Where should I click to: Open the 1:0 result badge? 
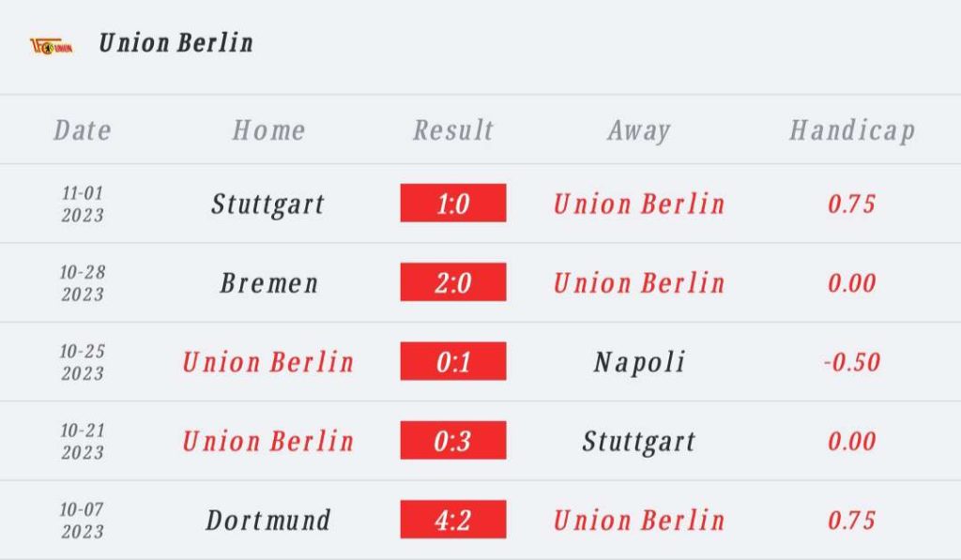(453, 204)
